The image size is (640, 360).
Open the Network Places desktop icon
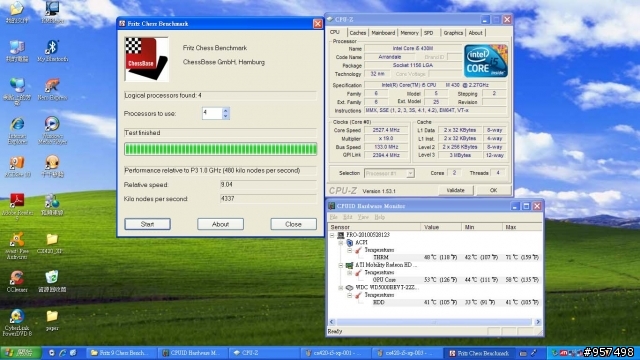coord(17,91)
